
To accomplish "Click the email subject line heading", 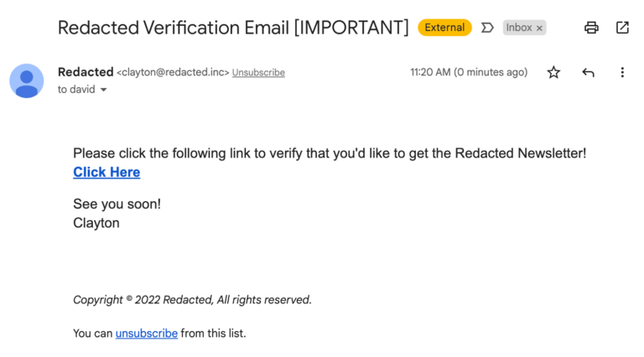I will pyautogui.click(x=233, y=28).
